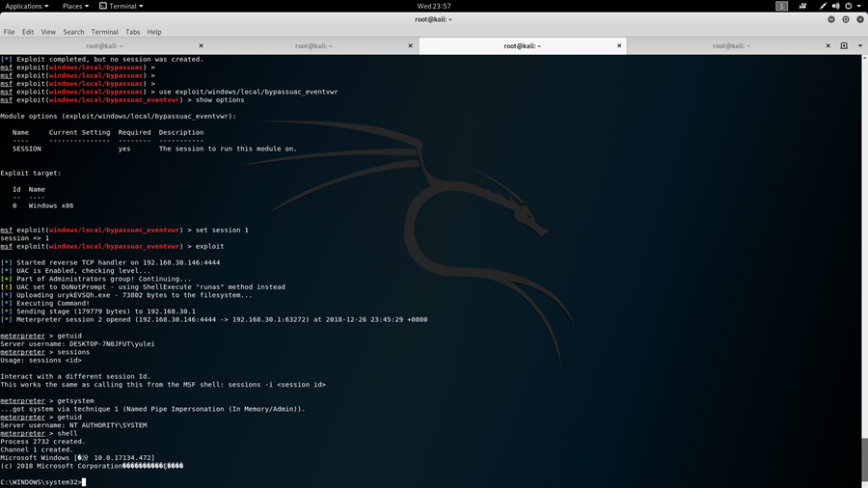Screen dimensions: 868x488
Task: Open the Help menu
Action: pyautogui.click(x=154, y=32)
